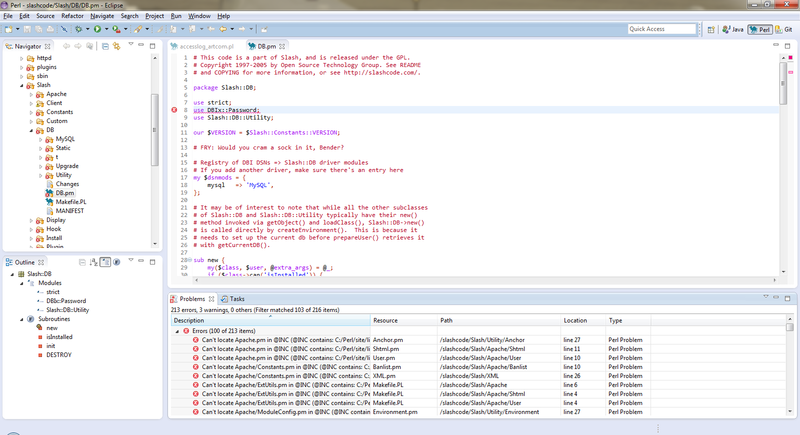The image size is (800, 435).
Task: Open the Refactor menu
Action: [72, 16]
